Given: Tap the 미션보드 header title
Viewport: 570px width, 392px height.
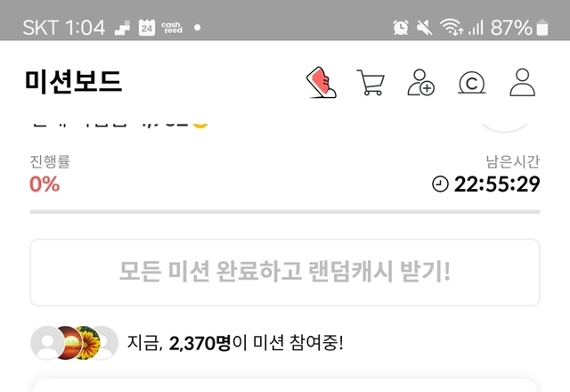Looking at the screenshot, I should 73,81.
